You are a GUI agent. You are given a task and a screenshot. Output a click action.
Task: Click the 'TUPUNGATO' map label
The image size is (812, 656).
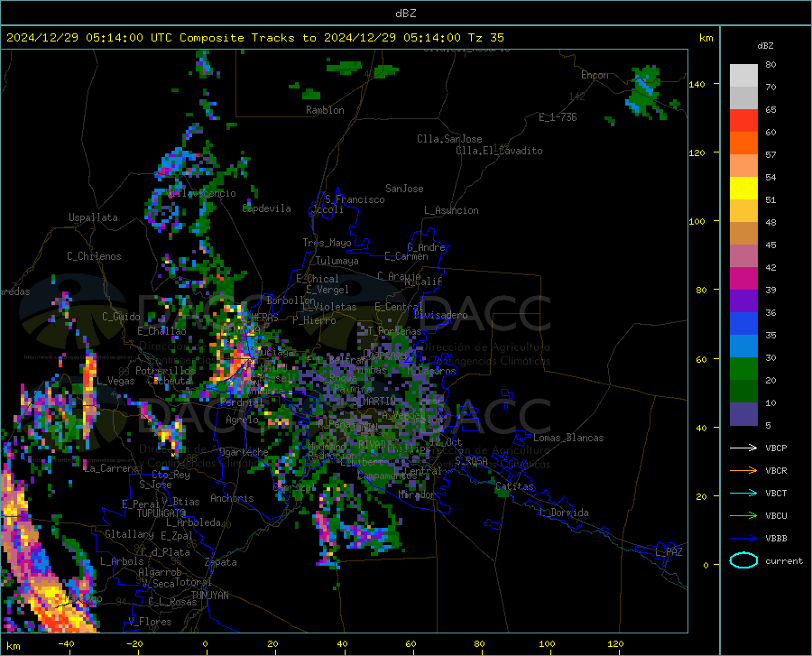tap(161, 513)
